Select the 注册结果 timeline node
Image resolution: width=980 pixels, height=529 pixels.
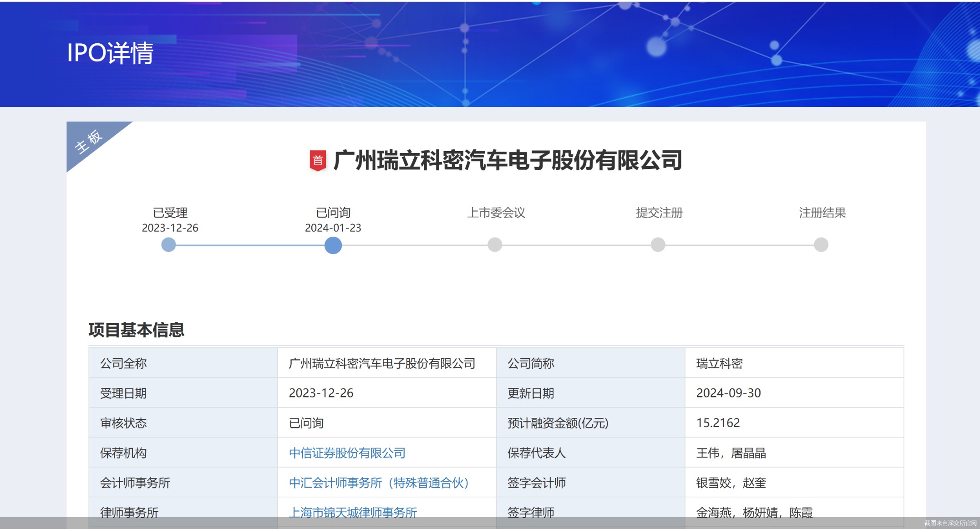[821, 245]
